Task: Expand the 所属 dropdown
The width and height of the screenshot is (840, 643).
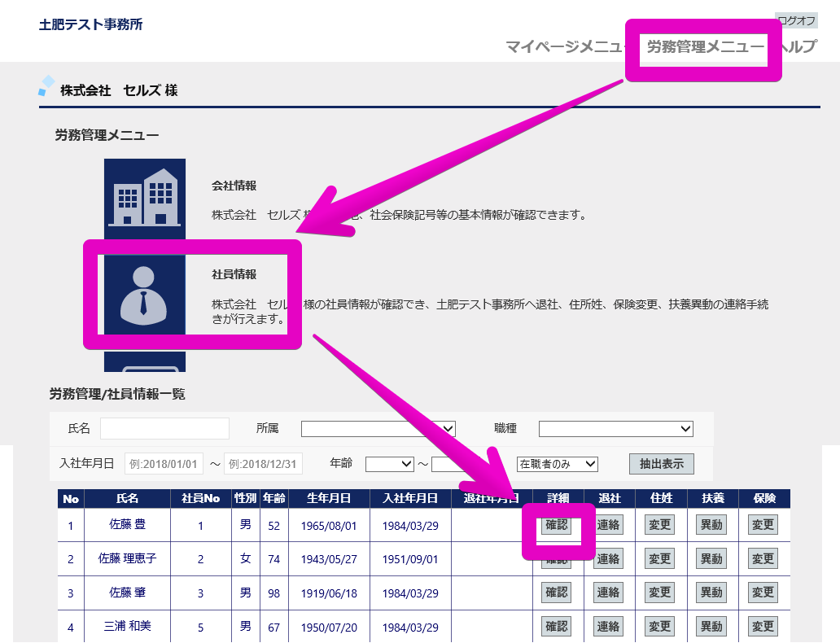Action: pos(378,429)
